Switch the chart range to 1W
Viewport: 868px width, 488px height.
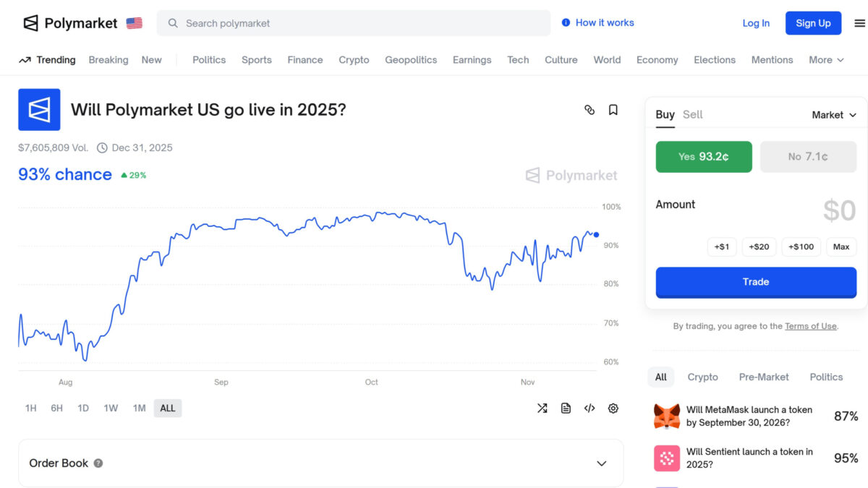[x=111, y=408]
